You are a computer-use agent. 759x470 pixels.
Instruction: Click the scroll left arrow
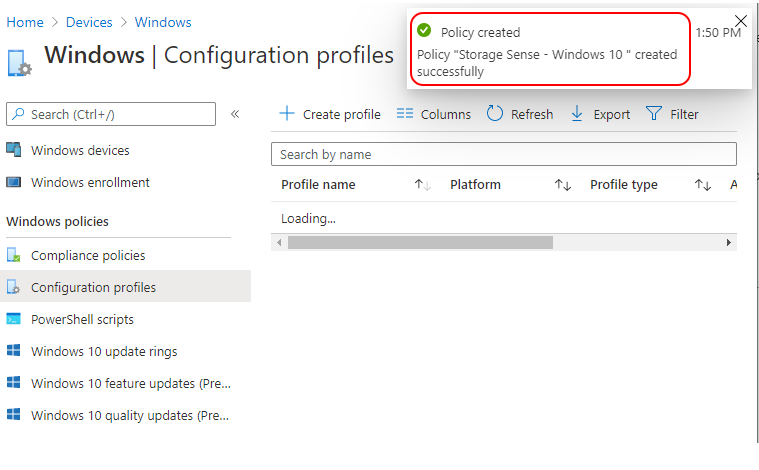tap(279, 242)
